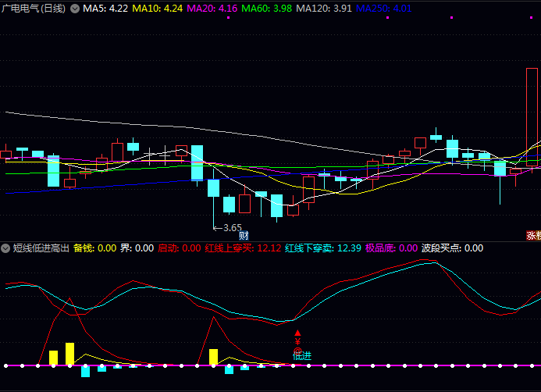Click the 3.65 low price annotation
541x392 pixels.
point(232,228)
